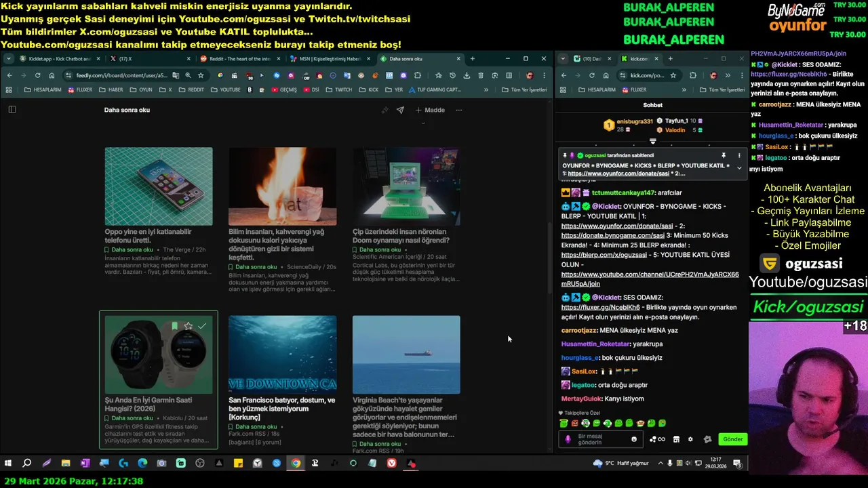This screenshot has width=868, height=488.
Task: Collapse the Kick chat leaderboard using the arrow
Action: coord(652,142)
